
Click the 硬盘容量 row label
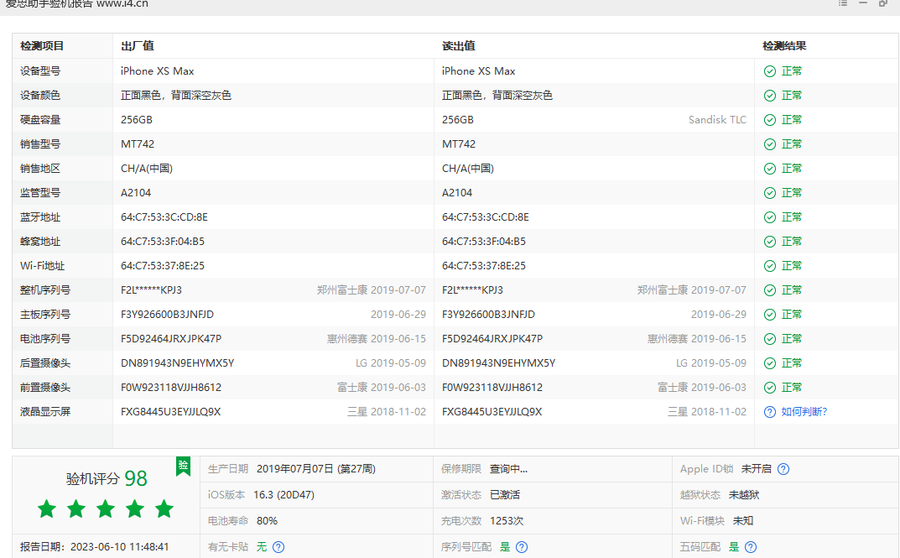click(40, 120)
